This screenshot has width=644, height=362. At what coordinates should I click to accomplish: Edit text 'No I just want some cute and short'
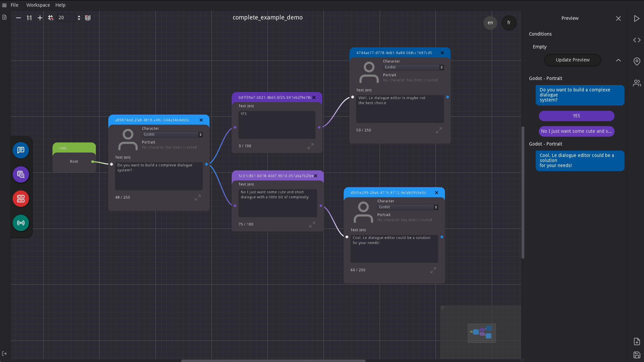click(277, 203)
